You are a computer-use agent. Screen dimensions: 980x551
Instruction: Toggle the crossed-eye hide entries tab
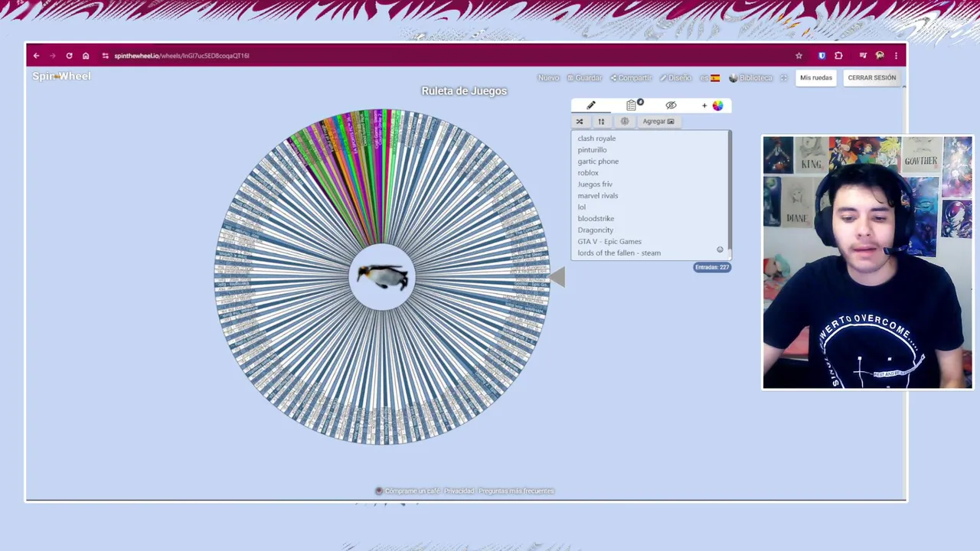(x=671, y=106)
